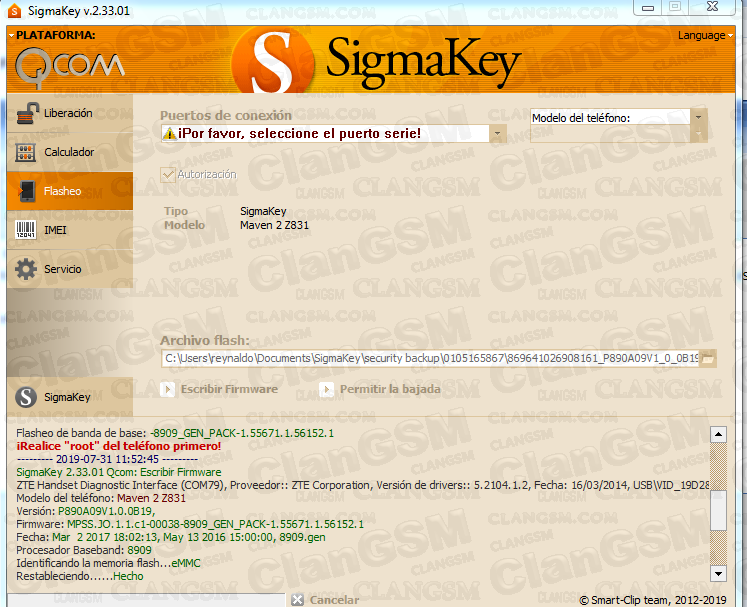Minimize the SigmaKey window

tap(648, 7)
